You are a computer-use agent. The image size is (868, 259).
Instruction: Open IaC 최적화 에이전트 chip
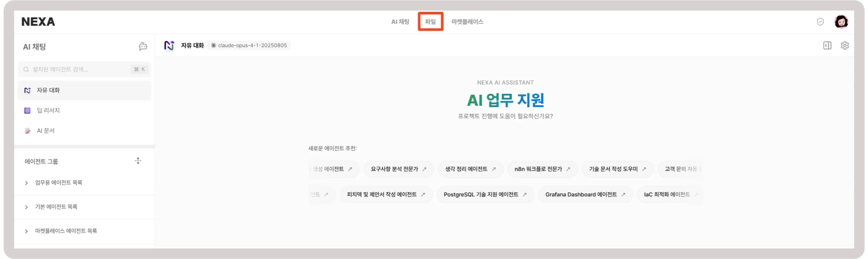[670, 194]
